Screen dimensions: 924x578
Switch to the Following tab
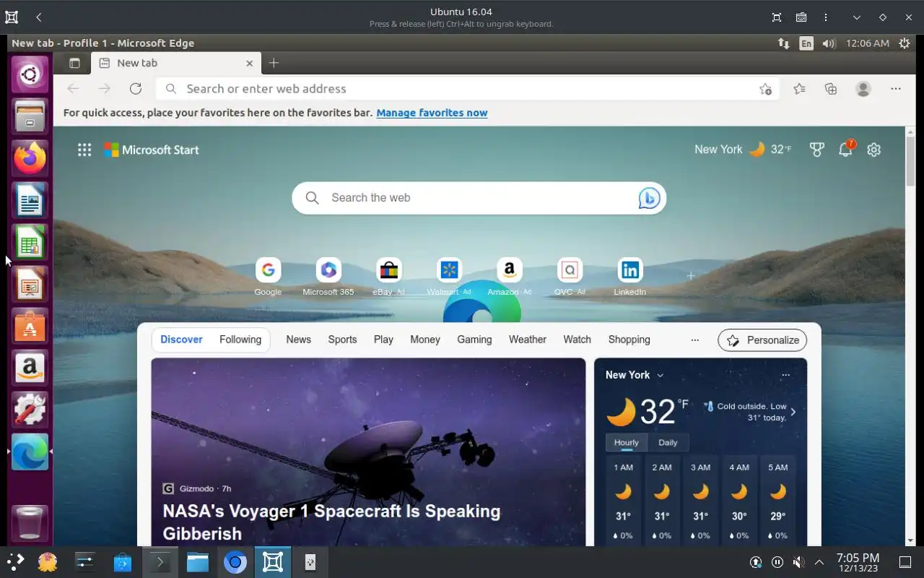(240, 340)
